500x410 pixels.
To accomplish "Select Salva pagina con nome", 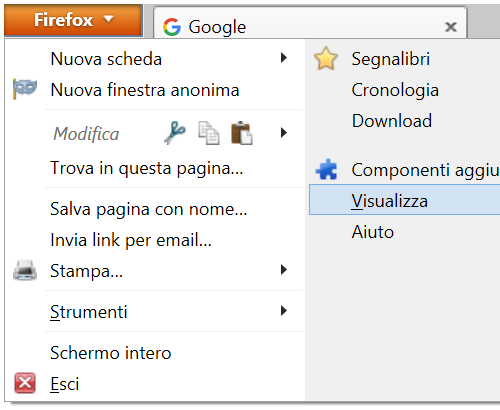I will (x=149, y=209).
